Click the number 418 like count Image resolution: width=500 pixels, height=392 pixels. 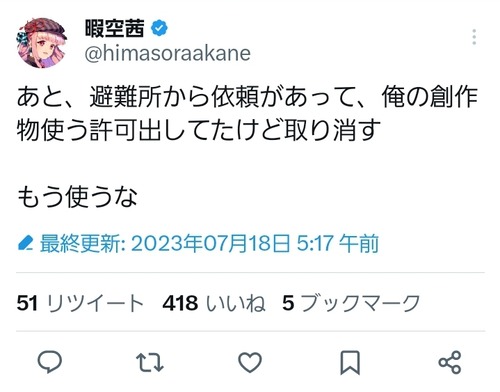point(180,303)
